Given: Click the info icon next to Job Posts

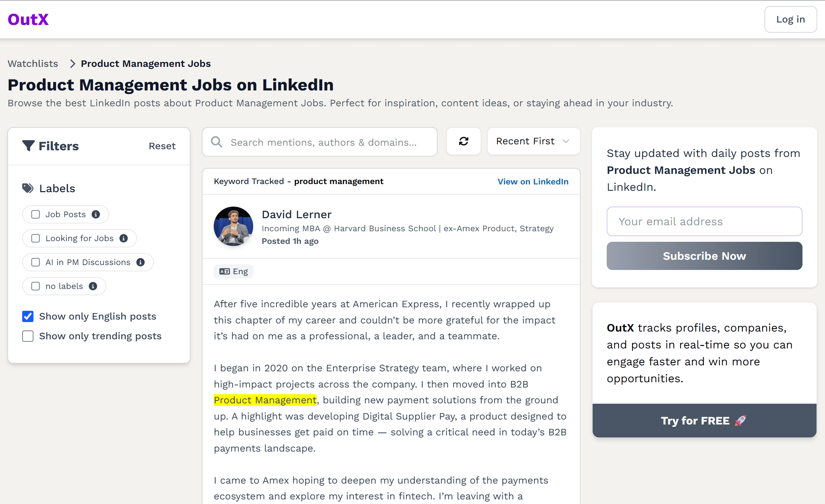Looking at the screenshot, I should (96, 214).
